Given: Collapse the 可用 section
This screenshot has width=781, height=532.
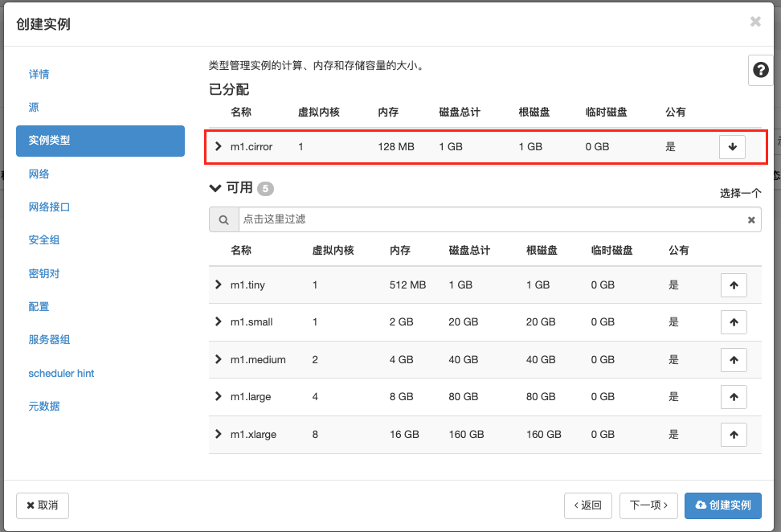Looking at the screenshot, I should (215, 188).
